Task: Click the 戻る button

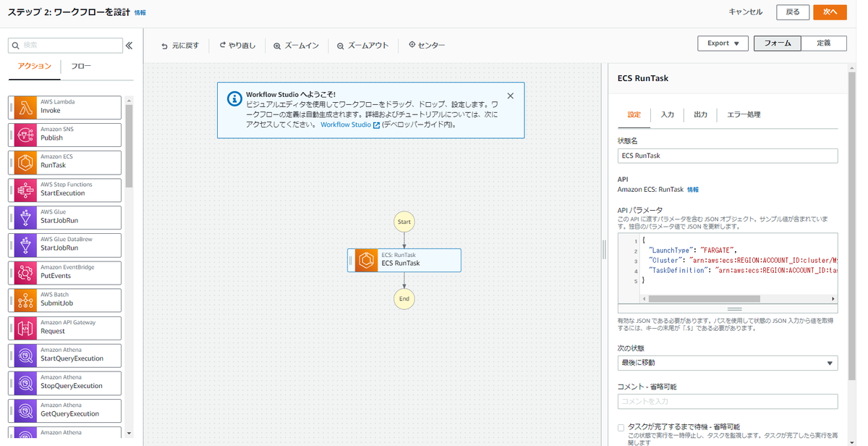Action: 793,12
